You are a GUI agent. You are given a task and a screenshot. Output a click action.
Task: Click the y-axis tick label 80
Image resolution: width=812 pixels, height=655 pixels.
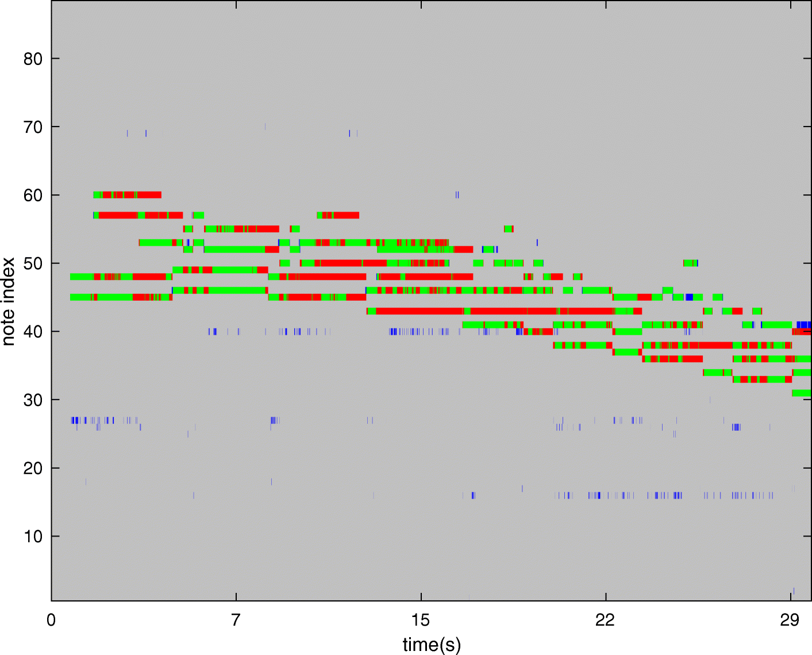[x=33, y=59]
